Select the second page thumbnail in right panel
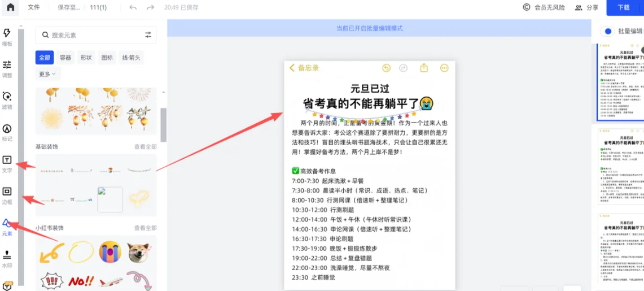The image size is (644, 291). [x=620, y=167]
